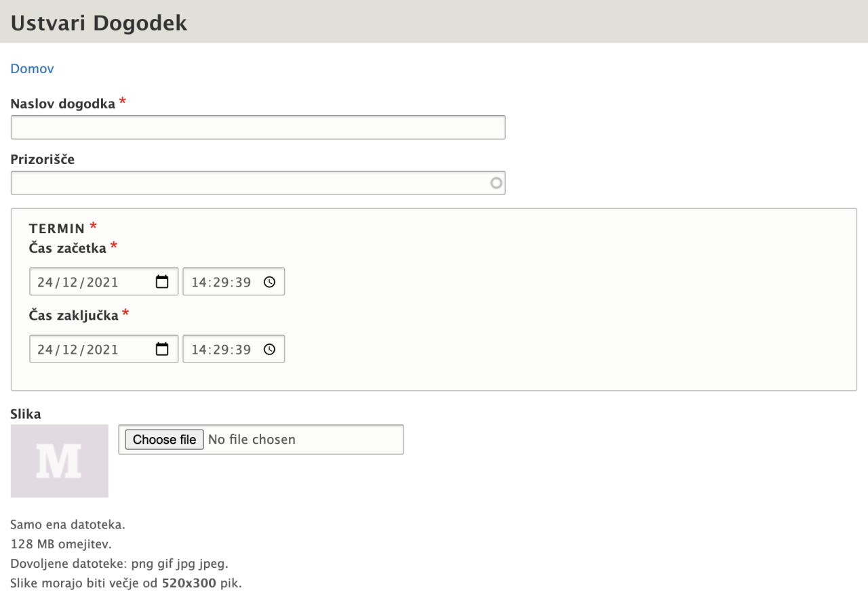This screenshot has height=601, width=868.
Task: Select the year in Čas zaključka date
Action: click(101, 350)
